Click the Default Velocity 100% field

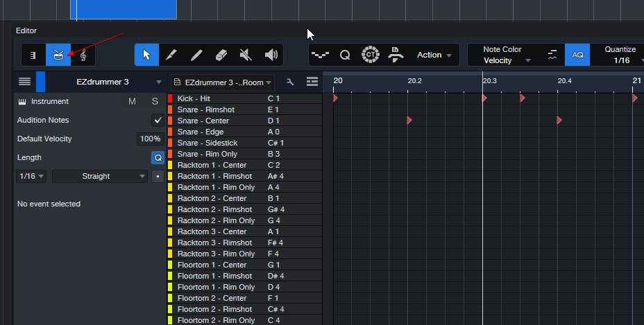pos(150,139)
